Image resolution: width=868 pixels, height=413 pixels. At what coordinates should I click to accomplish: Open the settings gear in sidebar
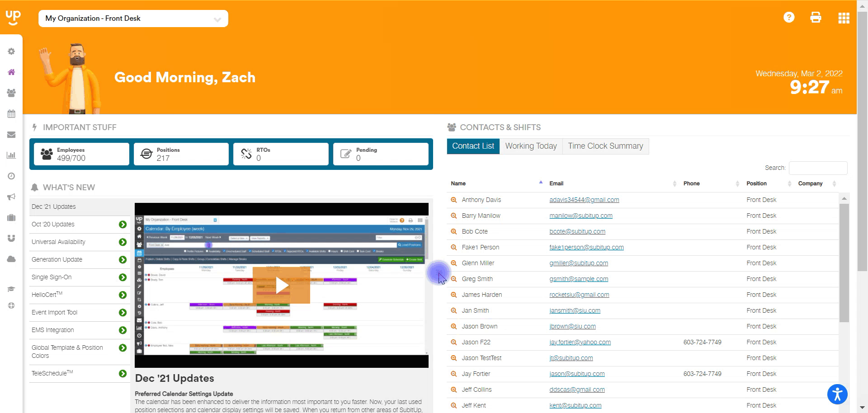point(11,52)
